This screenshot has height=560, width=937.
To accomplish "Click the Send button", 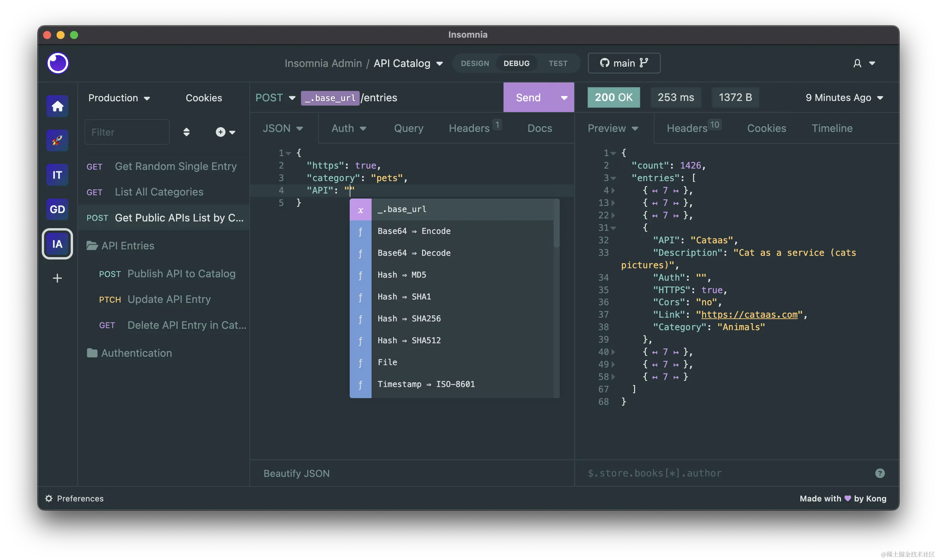I will [528, 98].
